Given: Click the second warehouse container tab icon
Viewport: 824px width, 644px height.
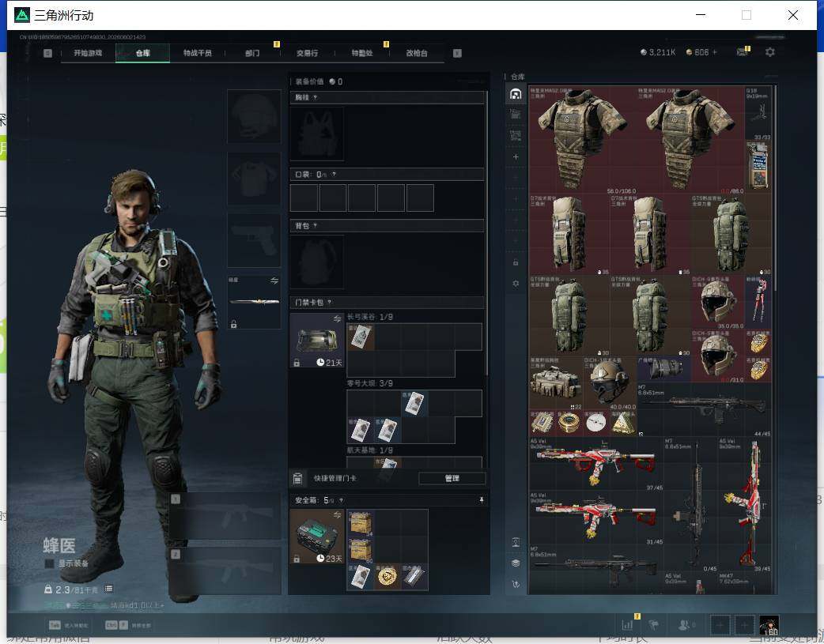Looking at the screenshot, I should [x=516, y=115].
